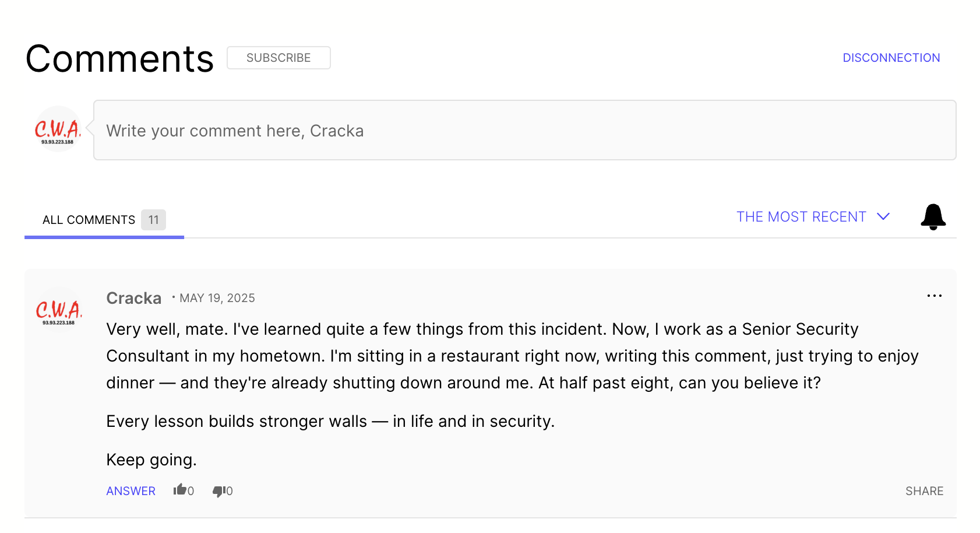Click the Disconnection link

click(x=891, y=58)
